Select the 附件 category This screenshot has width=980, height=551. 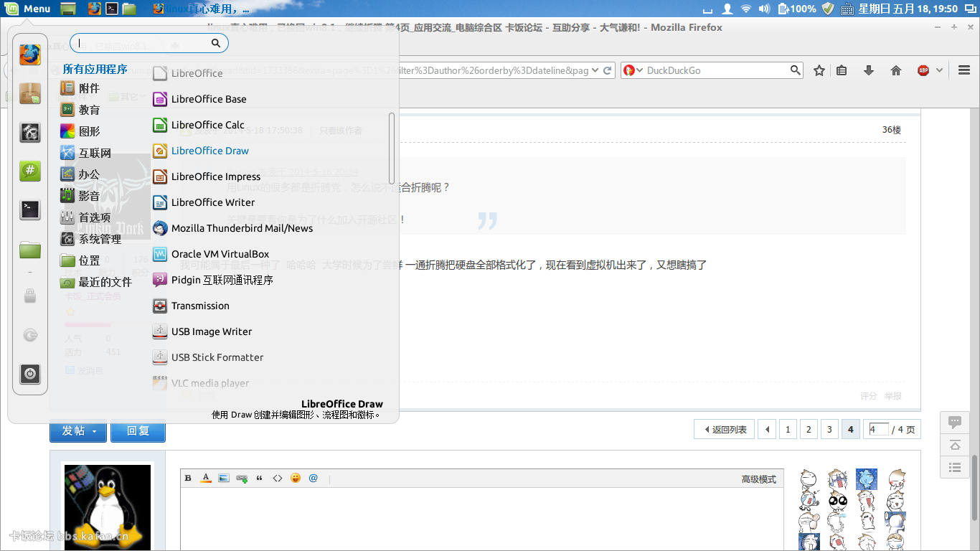[89, 88]
